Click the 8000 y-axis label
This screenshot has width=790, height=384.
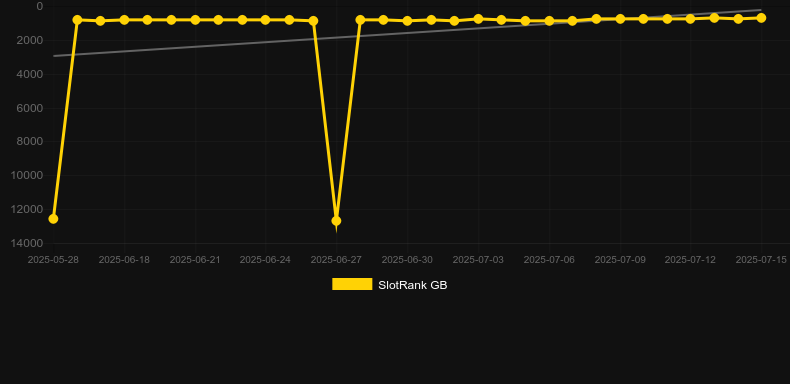coord(30,142)
